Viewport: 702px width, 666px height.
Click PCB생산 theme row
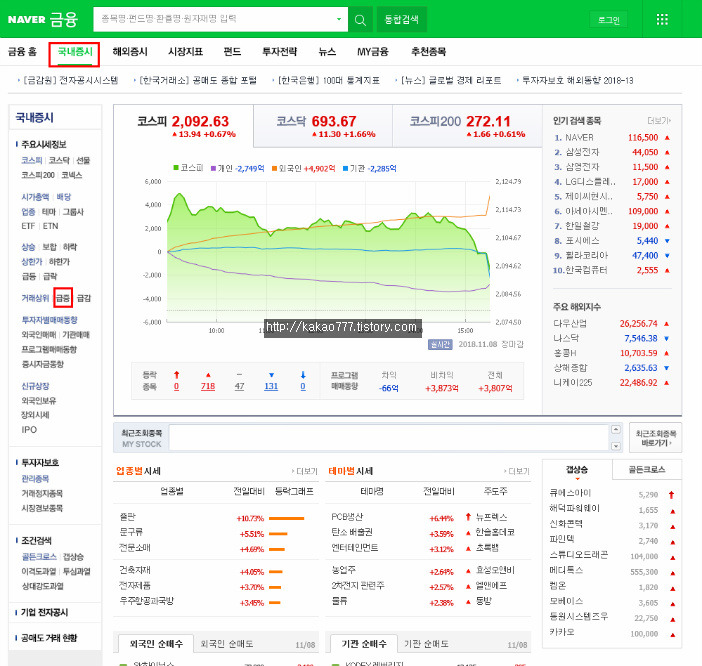pos(347,517)
